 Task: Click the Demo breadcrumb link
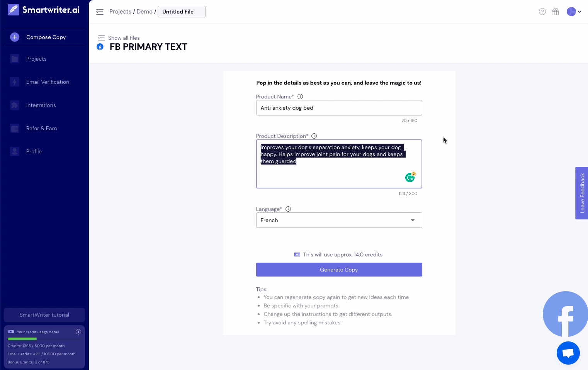tap(144, 12)
